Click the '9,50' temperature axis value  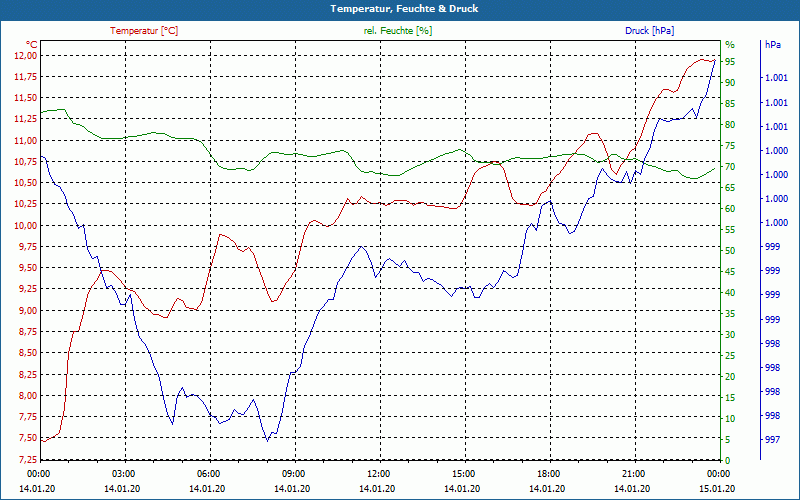[x=29, y=267]
